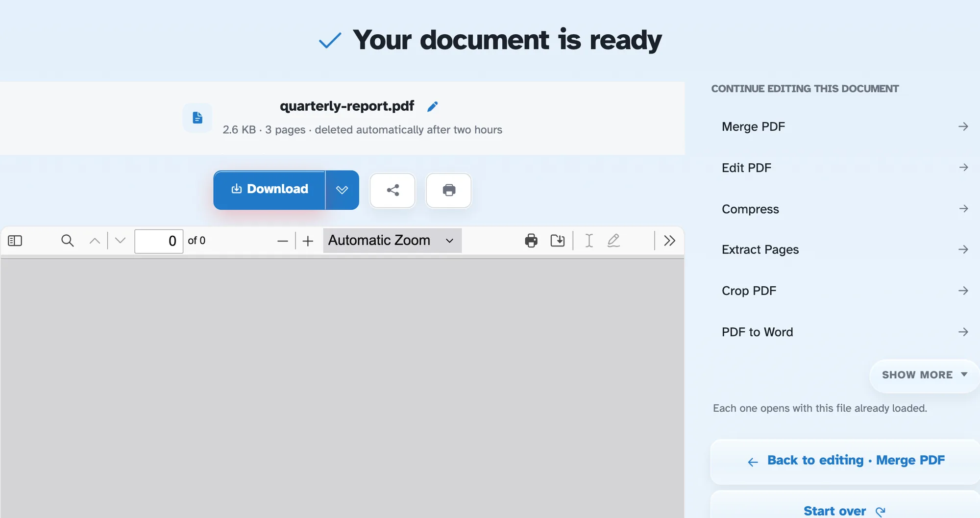Open the Download options dropdown arrow
The height and width of the screenshot is (518, 980).
[x=342, y=190]
